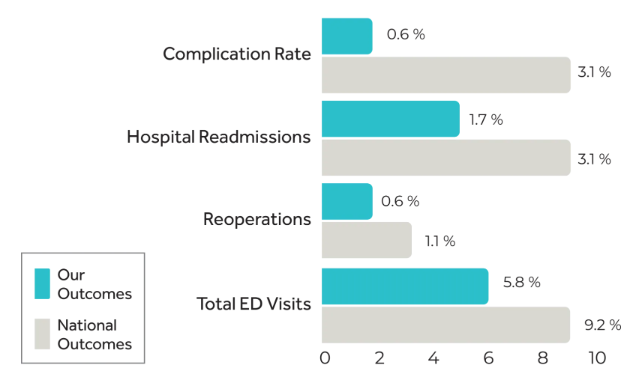Click the 9.2 % data label

603,325
